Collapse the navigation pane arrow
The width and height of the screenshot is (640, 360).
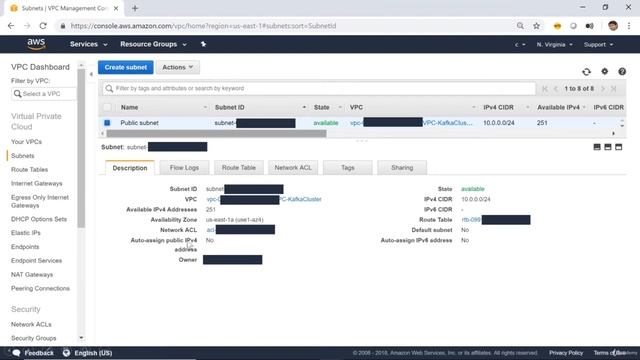[x=91, y=74]
